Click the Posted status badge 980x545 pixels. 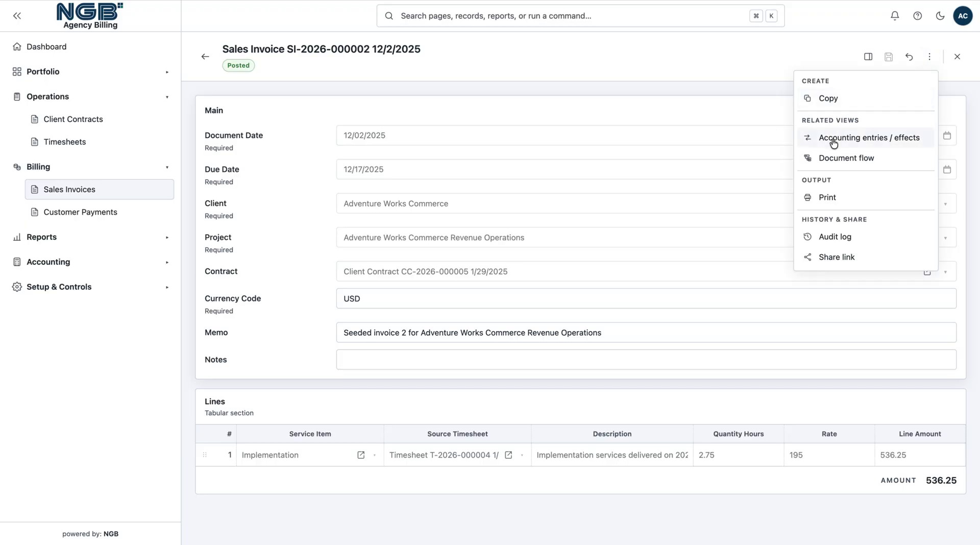tap(238, 65)
